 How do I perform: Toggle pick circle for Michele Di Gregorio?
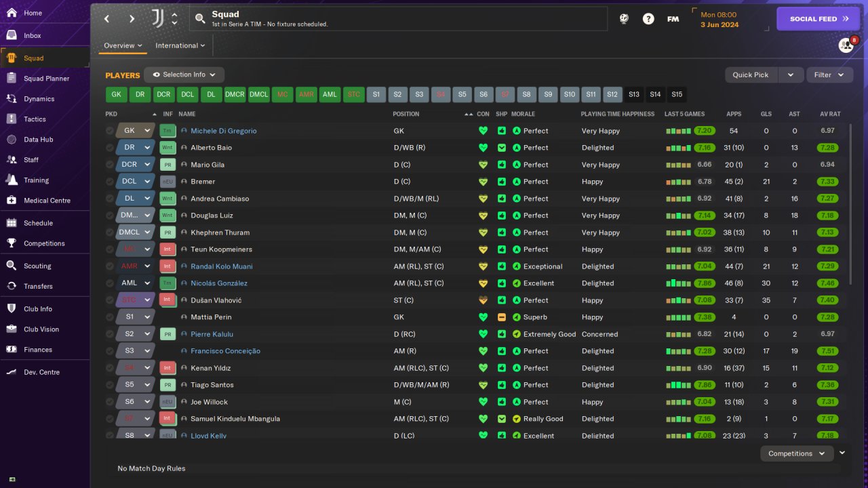tap(110, 131)
